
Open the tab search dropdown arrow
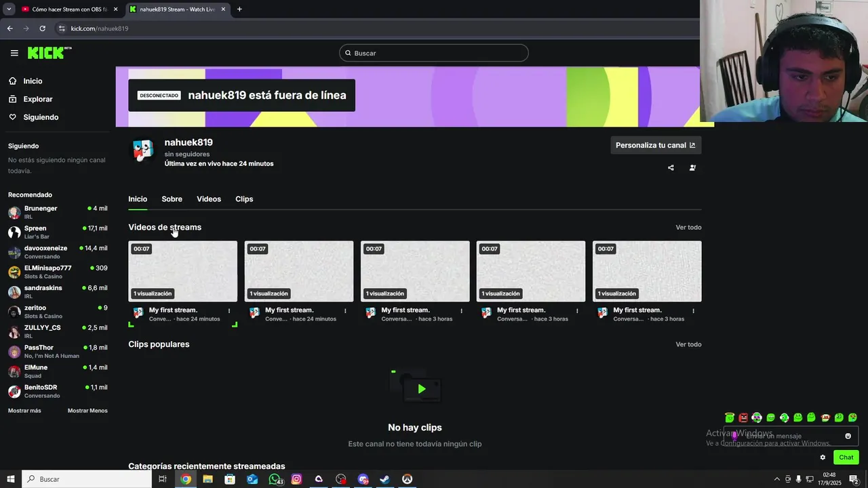(9, 9)
